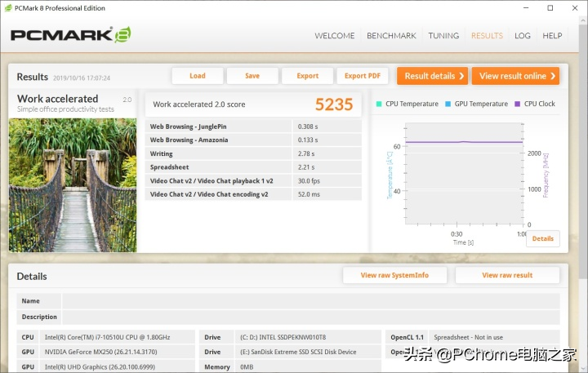This screenshot has width=588, height=373.
Task: Select the Spreadsheet result row
Action: [x=253, y=167]
